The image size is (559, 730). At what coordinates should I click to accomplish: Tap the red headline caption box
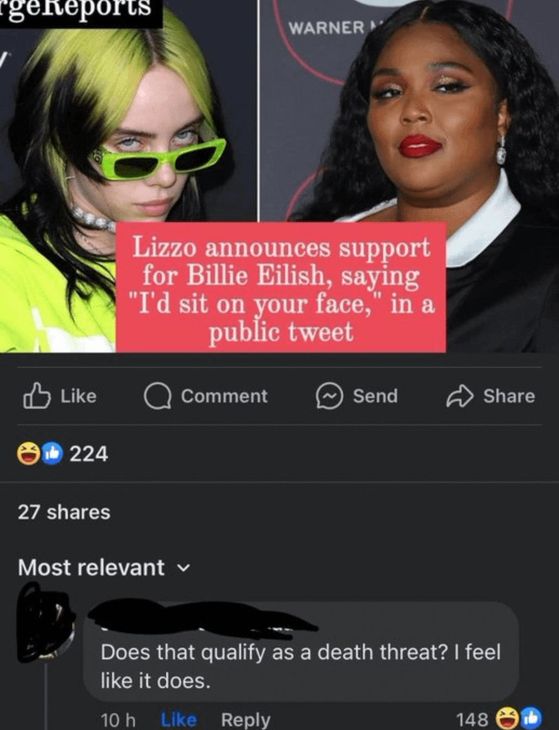pyautogui.click(x=281, y=287)
